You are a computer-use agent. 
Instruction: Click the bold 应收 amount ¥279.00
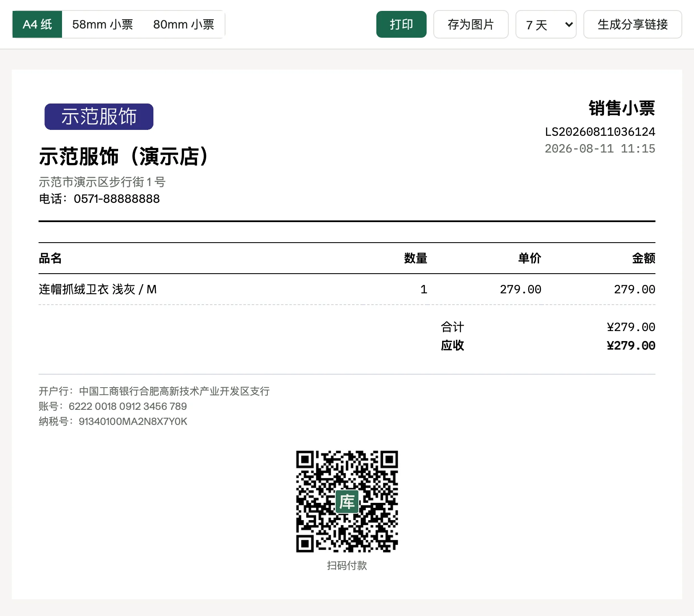point(631,346)
